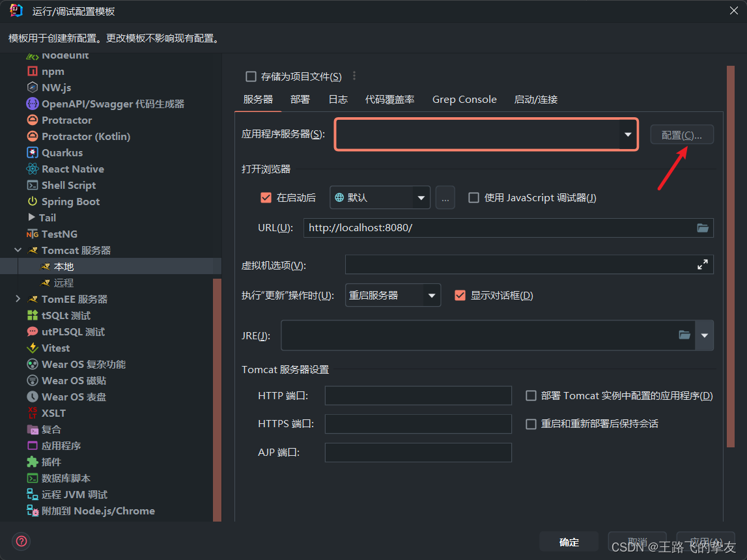This screenshot has height=560, width=747.
Task: Click the 远程 JVM 调试 icon
Action: (33, 494)
